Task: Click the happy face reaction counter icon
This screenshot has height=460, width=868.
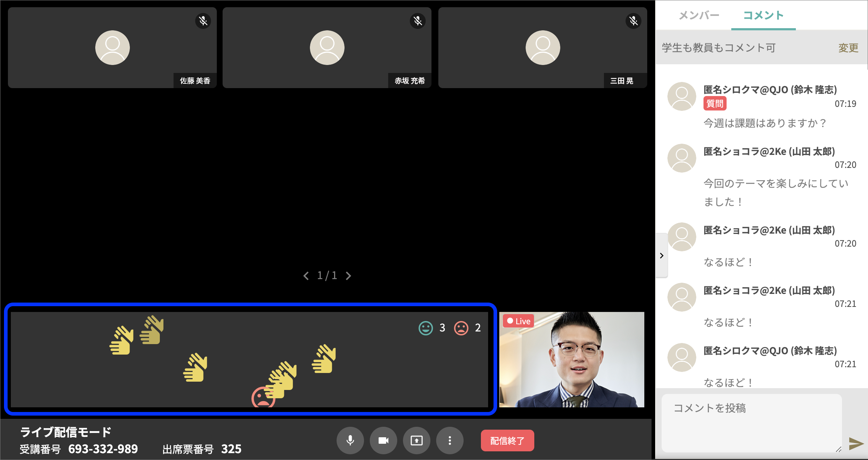Action: pos(426,328)
